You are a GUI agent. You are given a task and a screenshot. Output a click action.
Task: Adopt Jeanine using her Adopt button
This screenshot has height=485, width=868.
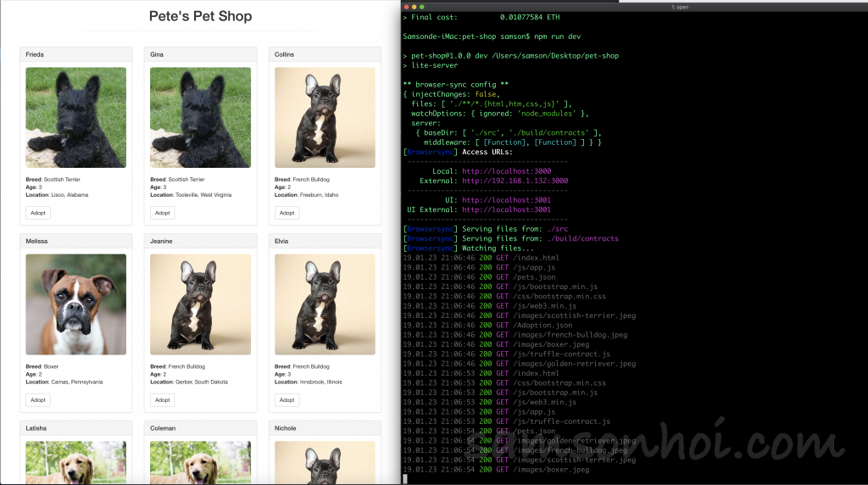(162, 399)
